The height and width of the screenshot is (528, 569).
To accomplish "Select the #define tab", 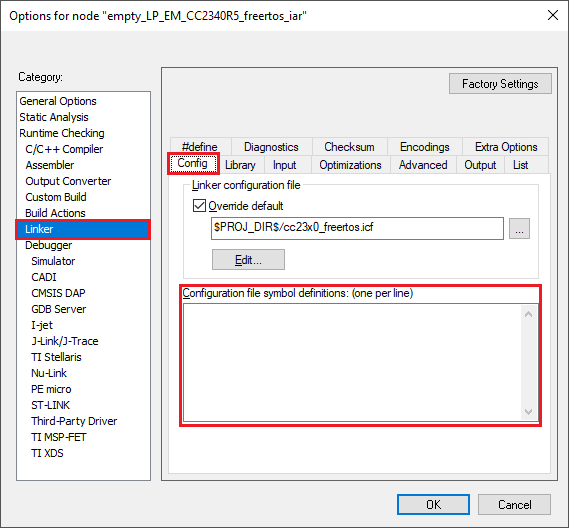I will coord(200,147).
